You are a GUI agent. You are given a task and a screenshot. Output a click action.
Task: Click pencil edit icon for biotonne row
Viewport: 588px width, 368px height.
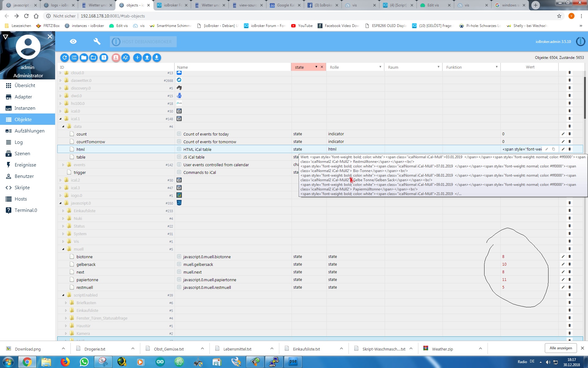point(563,256)
